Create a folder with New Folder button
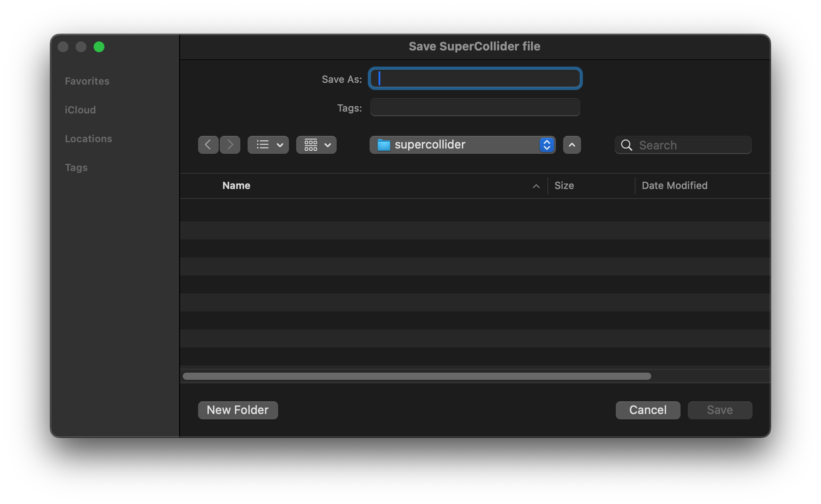This screenshot has height=504, width=821. pos(238,410)
